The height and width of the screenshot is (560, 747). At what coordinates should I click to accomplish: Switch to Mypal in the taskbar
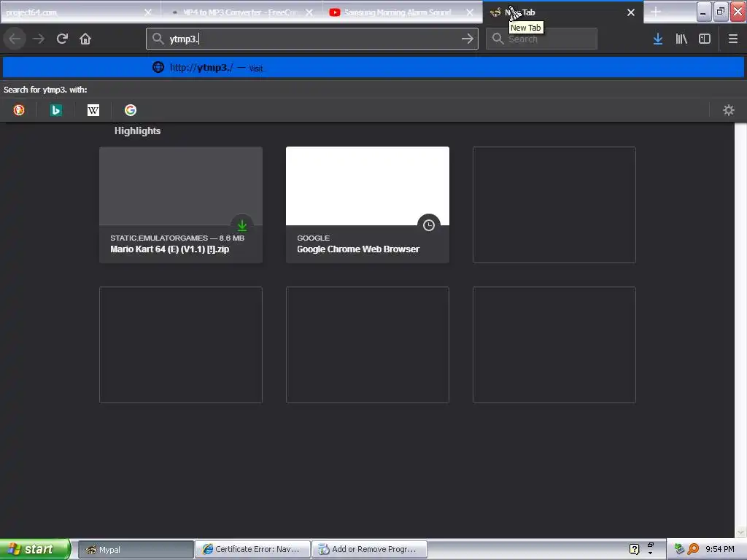tap(135, 550)
